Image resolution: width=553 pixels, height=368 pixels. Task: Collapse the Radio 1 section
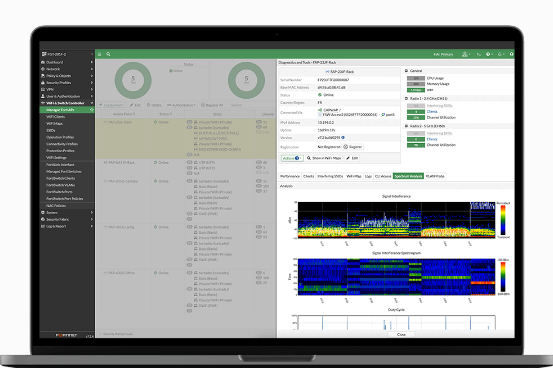pos(406,98)
